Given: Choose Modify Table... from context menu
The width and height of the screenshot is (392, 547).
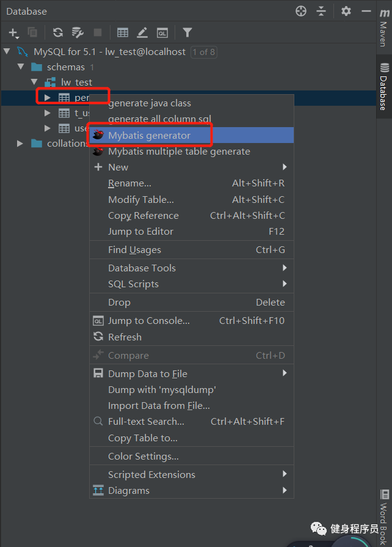Looking at the screenshot, I should click(x=141, y=200).
